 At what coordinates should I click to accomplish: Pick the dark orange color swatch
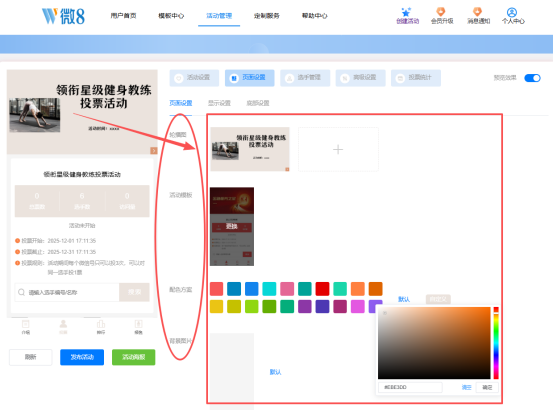click(375, 289)
